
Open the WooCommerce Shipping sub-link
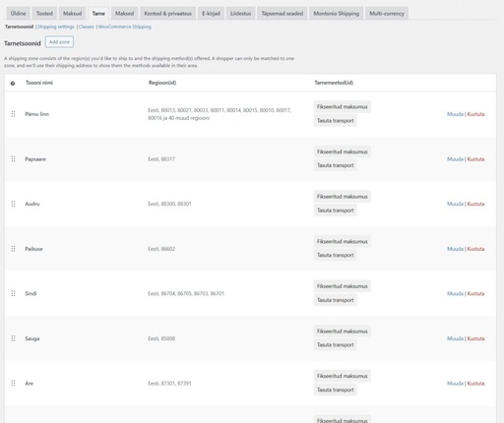125,27
